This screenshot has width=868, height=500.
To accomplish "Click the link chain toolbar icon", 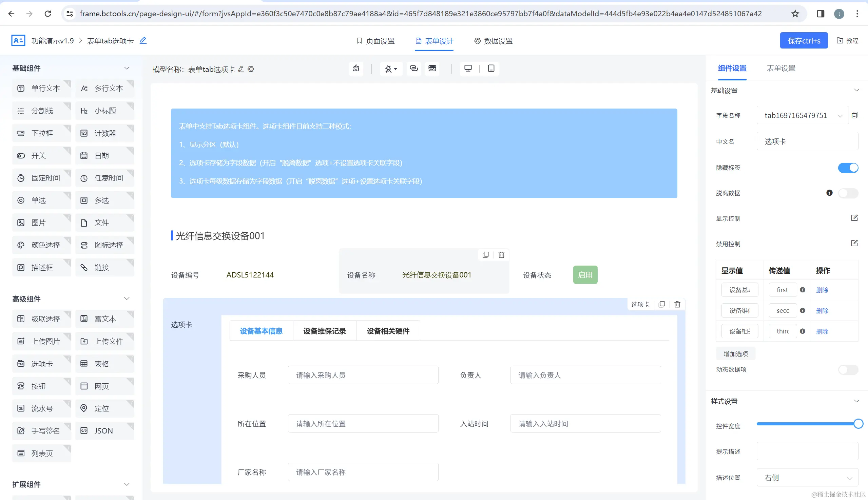I will coord(413,68).
